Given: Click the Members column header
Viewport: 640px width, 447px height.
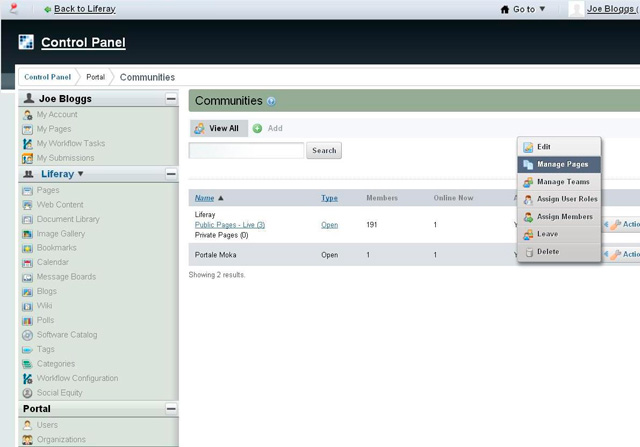Looking at the screenshot, I should tap(382, 198).
